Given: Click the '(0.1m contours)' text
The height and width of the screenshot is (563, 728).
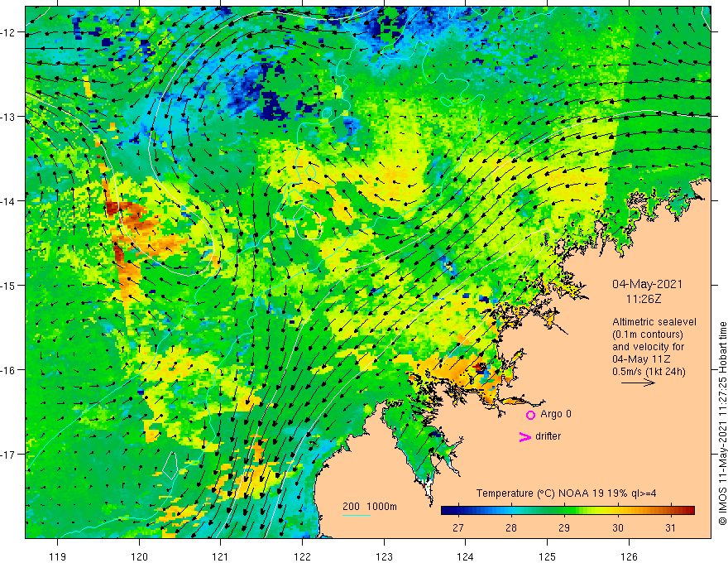Looking at the screenshot, I should (x=648, y=334).
